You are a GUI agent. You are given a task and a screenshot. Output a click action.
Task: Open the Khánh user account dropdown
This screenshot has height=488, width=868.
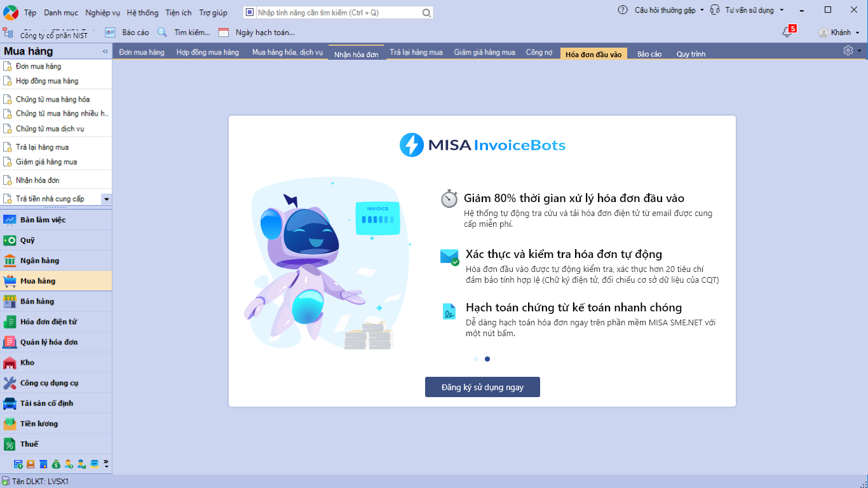(x=839, y=32)
